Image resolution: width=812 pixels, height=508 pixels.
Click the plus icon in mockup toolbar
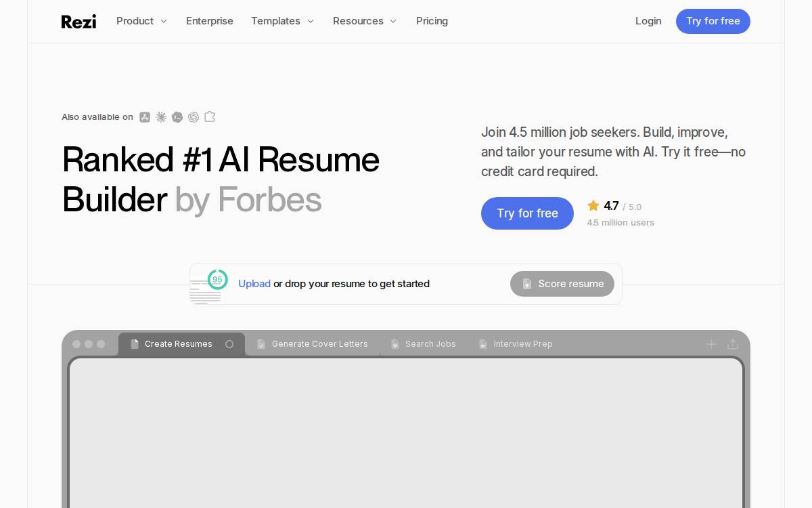click(711, 344)
